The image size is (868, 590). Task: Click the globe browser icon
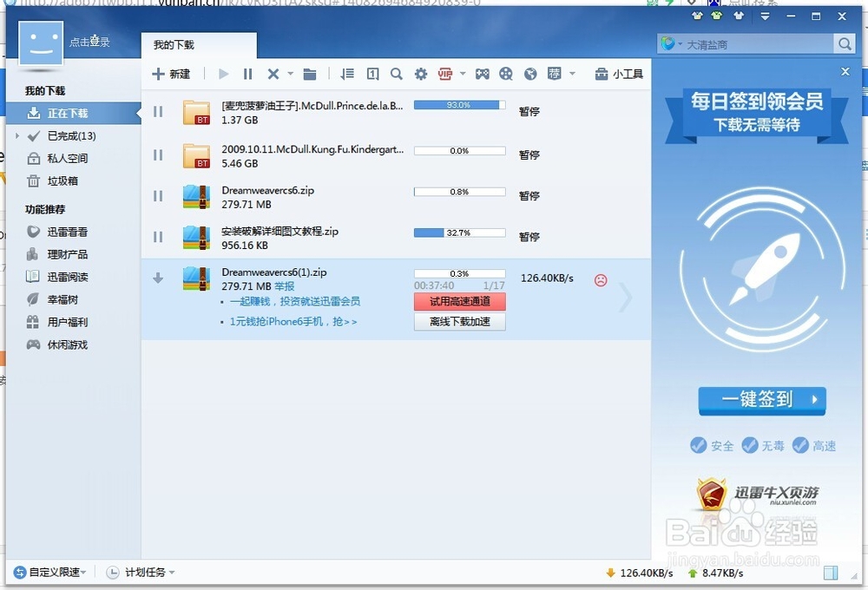(x=530, y=74)
